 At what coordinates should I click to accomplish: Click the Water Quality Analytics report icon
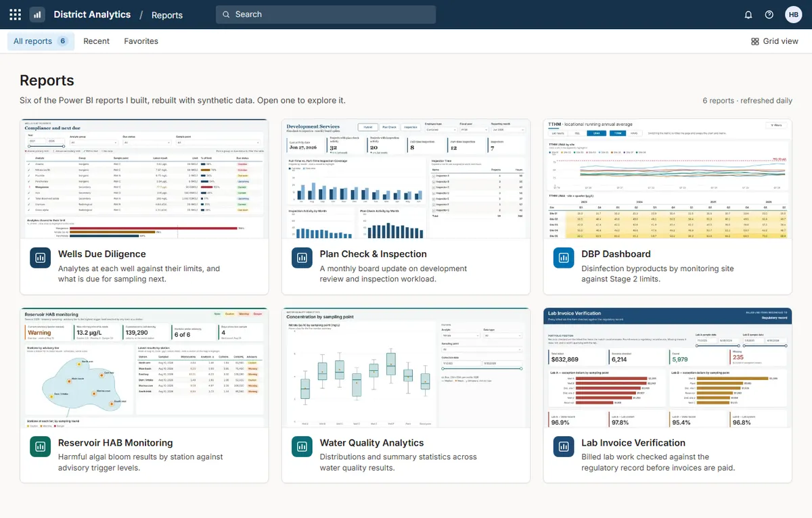(x=302, y=446)
